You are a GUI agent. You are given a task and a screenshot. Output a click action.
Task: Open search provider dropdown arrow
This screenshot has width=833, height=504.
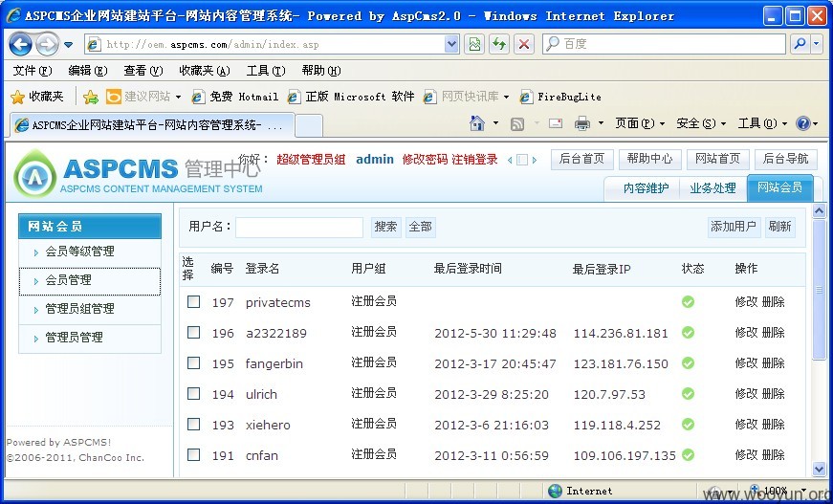pyautogui.click(x=817, y=45)
